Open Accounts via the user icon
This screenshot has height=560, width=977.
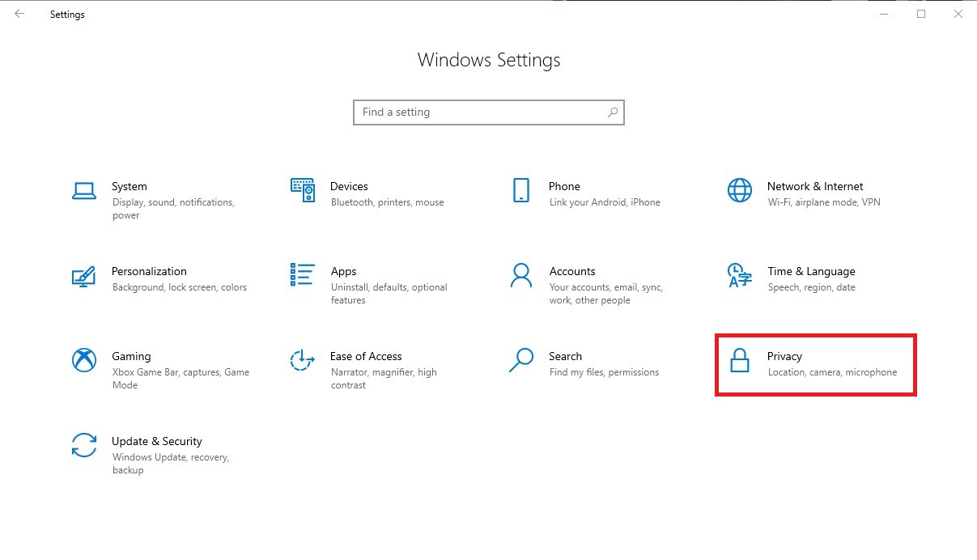pyautogui.click(x=520, y=276)
